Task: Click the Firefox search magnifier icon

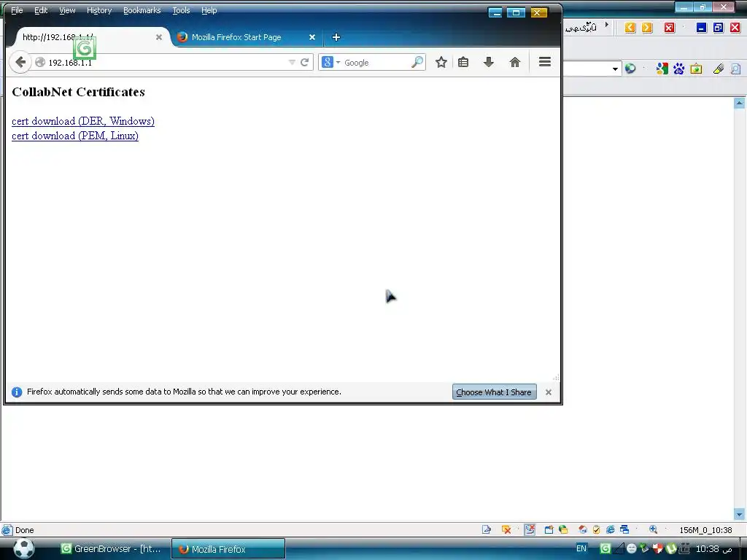Action: [x=417, y=62]
